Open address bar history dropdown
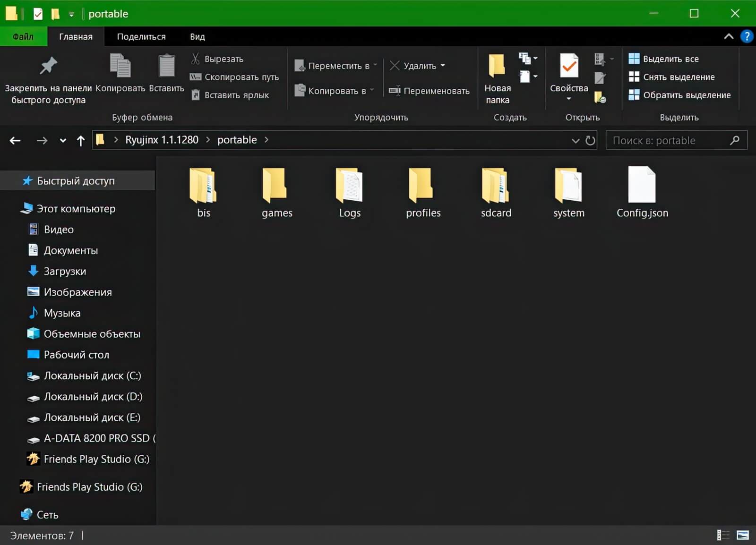The height and width of the screenshot is (545, 756). point(575,140)
